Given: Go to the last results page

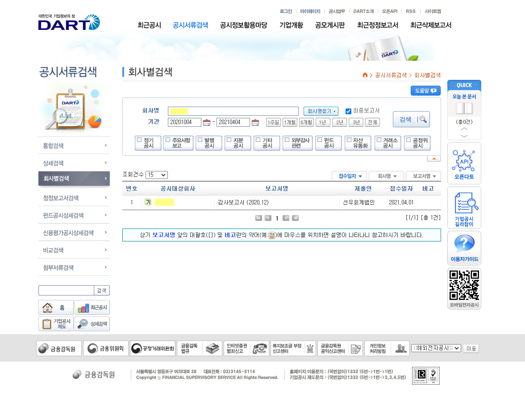Looking at the screenshot, I should (x=295, y=218).
